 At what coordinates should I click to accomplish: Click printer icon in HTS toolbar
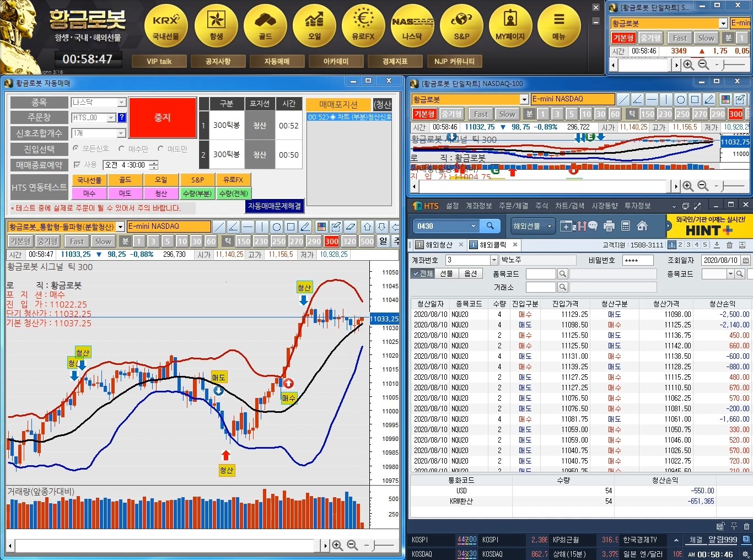(609, 226)
